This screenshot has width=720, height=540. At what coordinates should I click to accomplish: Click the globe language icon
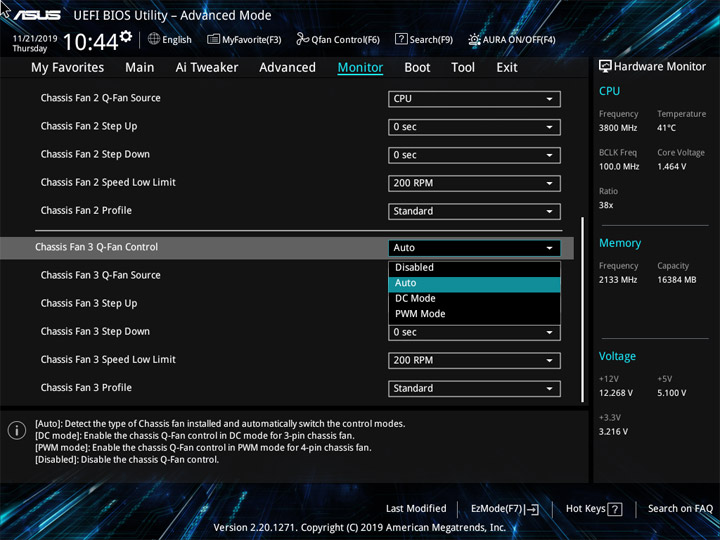point(154,39)
